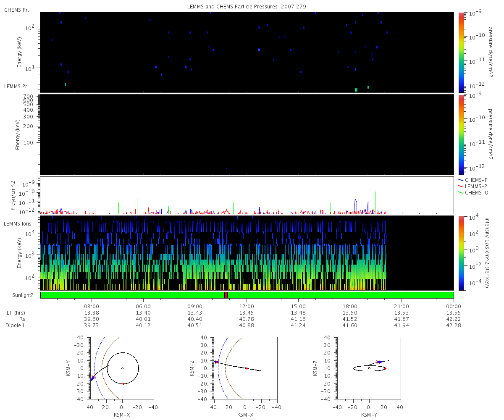The height and width of the screenshot is (420, 504).
Task: Click the LEMMS Ions spectrogram panel
Action: pyautogui.click(x=247, y=253)
